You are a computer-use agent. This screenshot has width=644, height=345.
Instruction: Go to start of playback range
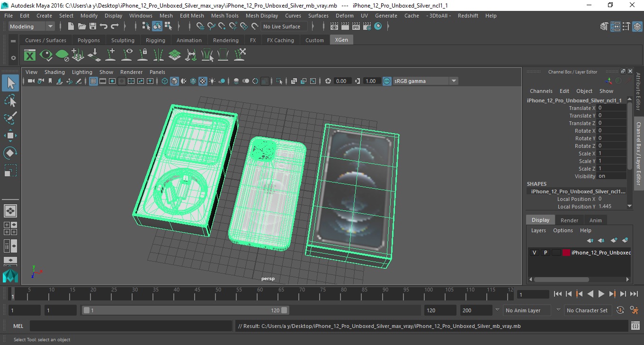tap(558, 294)
